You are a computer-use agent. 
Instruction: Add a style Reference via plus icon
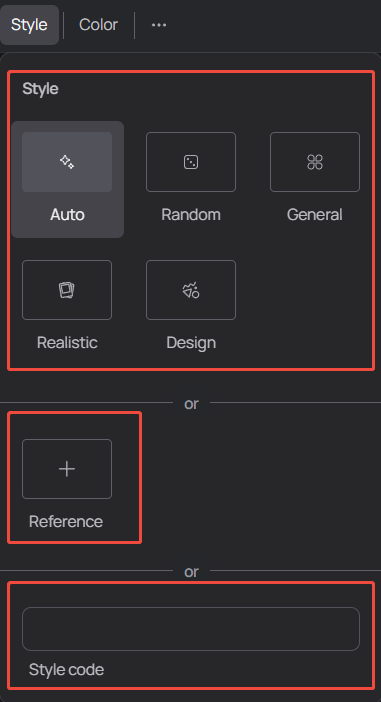pos(67,469)
